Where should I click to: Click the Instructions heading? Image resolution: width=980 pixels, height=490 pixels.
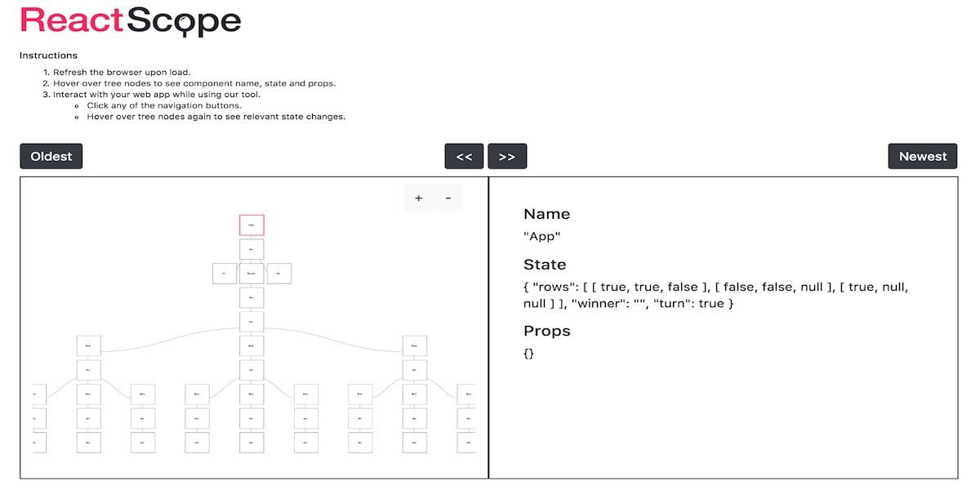click(49, 56)
